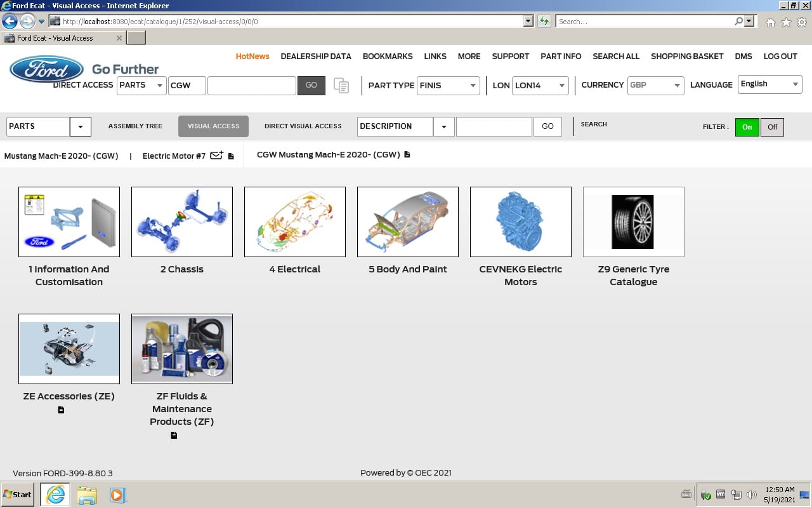Open the media player taskbar icon
The image size is (812, 508).
coord(118,495)
